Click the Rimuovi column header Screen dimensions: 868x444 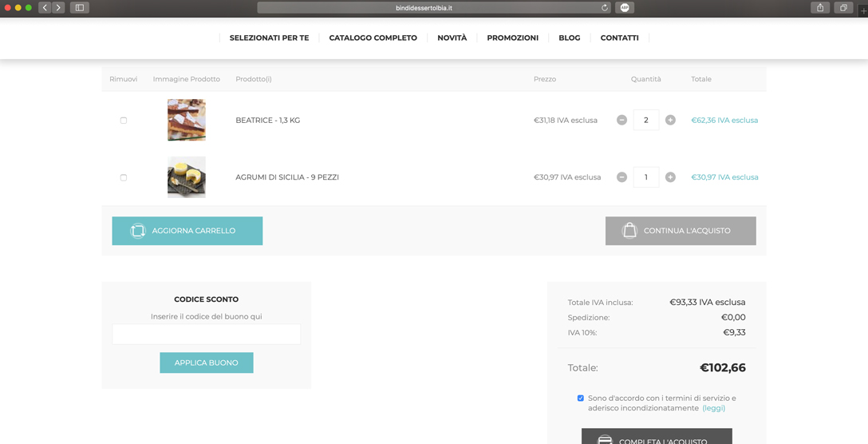[124, 79]
